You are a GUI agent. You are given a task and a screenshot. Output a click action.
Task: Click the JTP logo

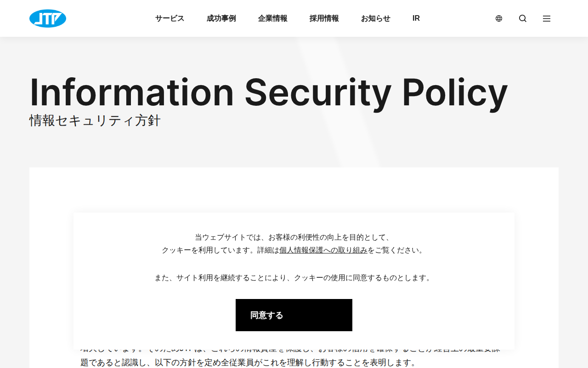tap(48, 18)
